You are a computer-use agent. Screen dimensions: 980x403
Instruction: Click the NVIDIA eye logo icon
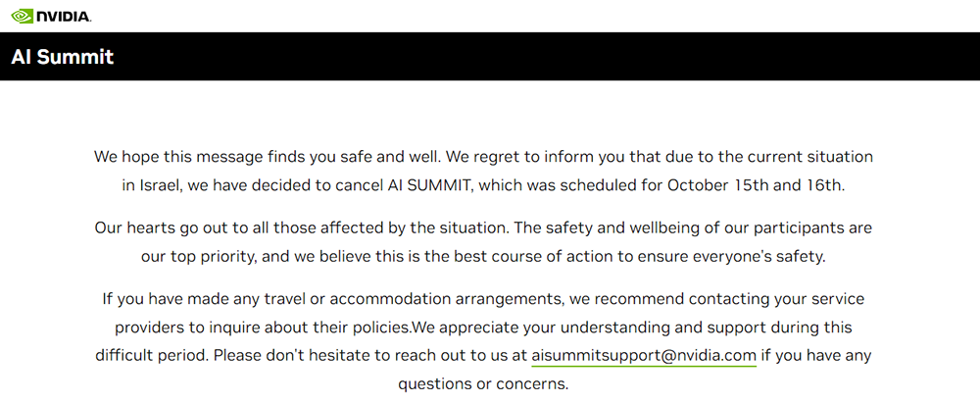pos(22,16)
